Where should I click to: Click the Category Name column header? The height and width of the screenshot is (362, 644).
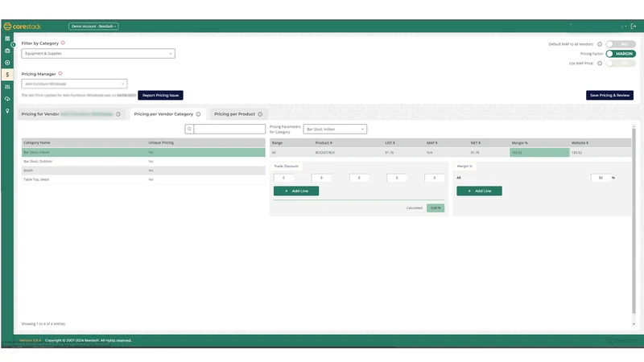(x=37, y=142)
